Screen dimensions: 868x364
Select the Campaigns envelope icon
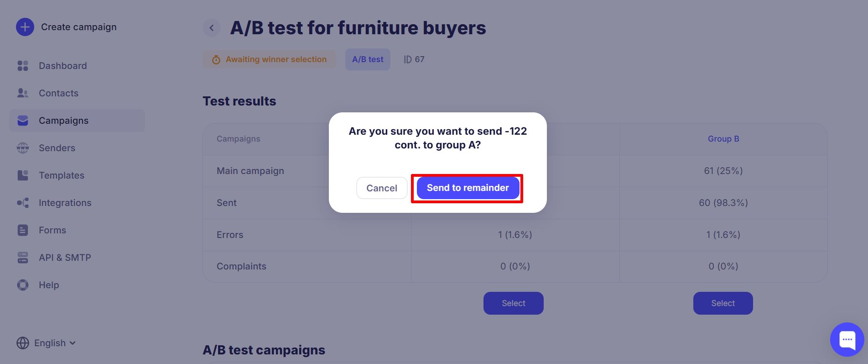pos(23,121)
